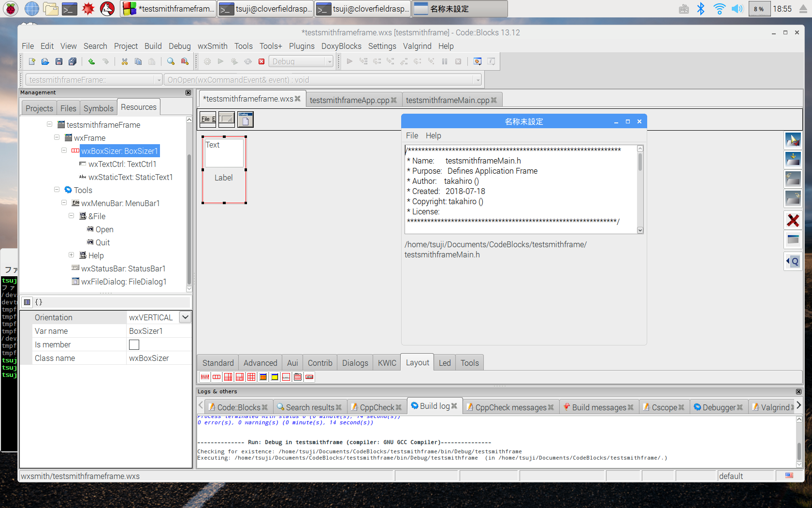Switch to properties list view icon
Viewport: 812px width, 508px height.
[27, 302]
